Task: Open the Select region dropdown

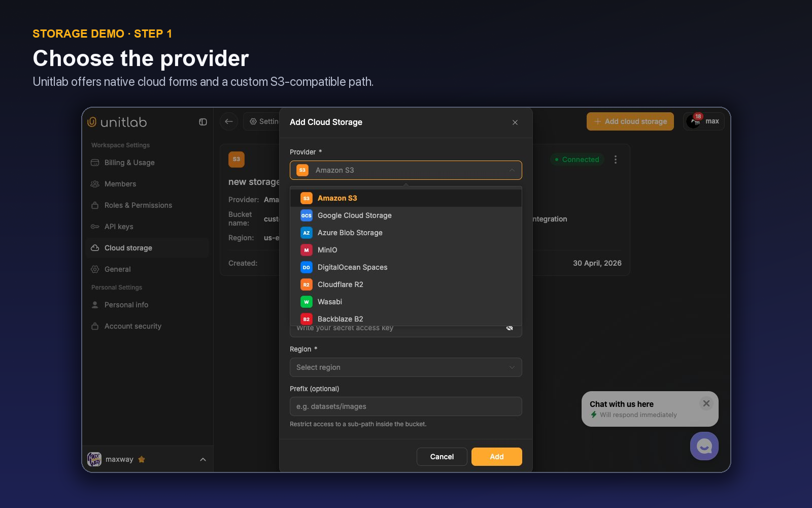Action: [x=406, y=367]
